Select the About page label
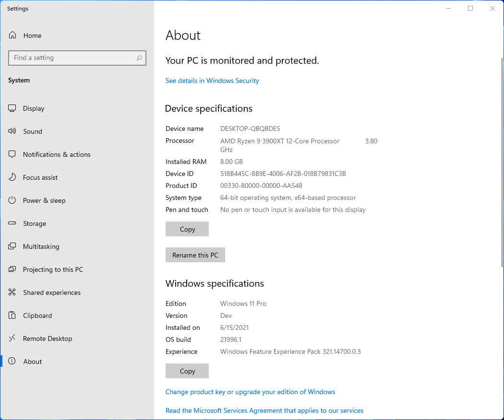 click(33, 362)
